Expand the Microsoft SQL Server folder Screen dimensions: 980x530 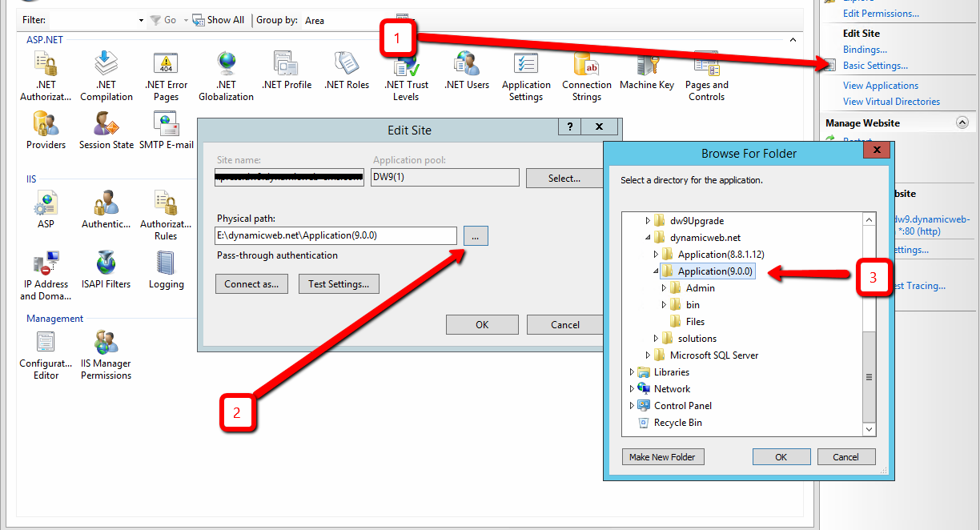coord(649,355)
